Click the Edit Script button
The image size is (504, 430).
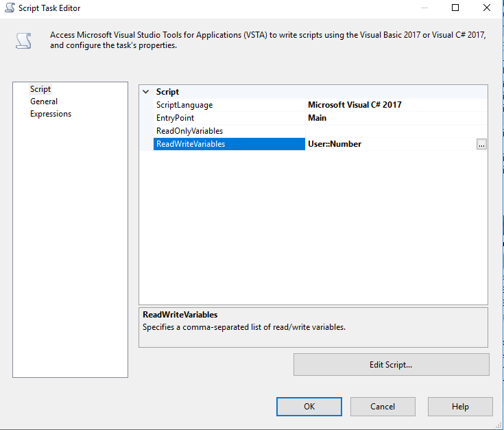[x=391, y=365]
